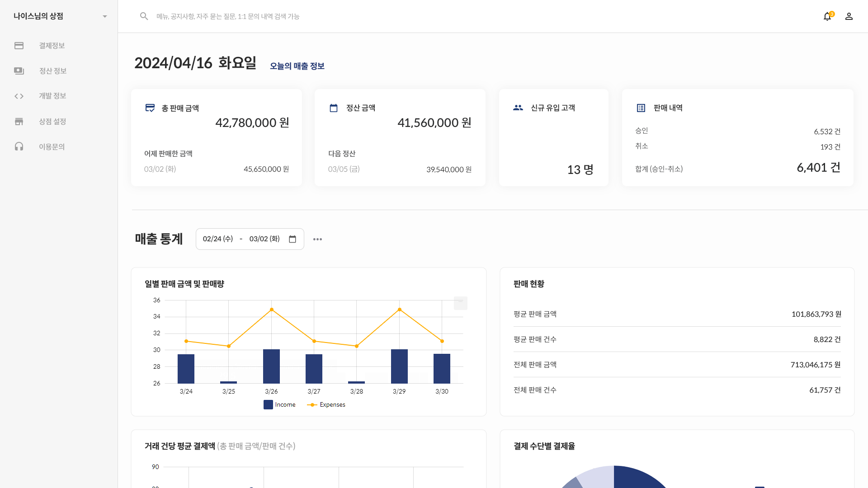The height and width of the screenshot is (488, 868).
Task: Open the date range calendar icon
Action: coord(292,239)
